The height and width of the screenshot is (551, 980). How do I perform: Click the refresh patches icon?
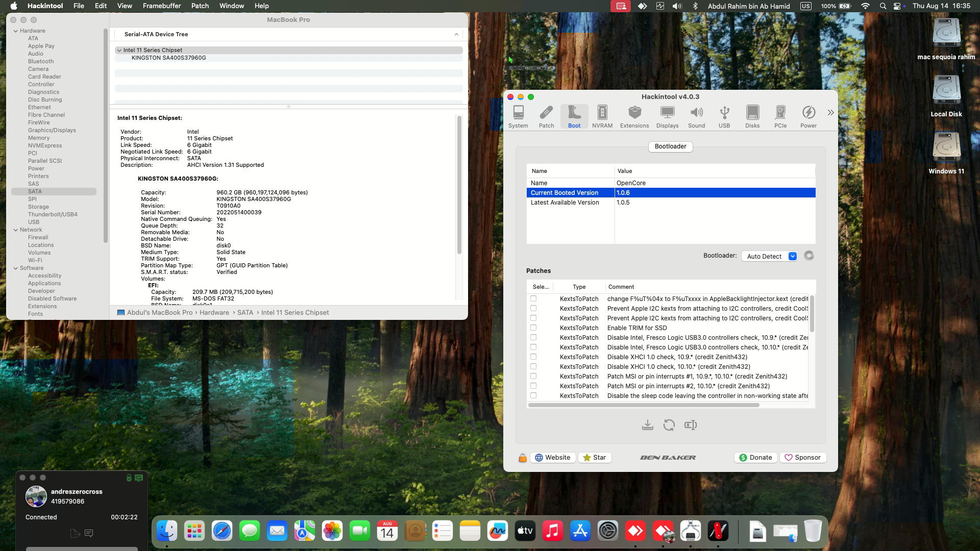pos(669,425)
